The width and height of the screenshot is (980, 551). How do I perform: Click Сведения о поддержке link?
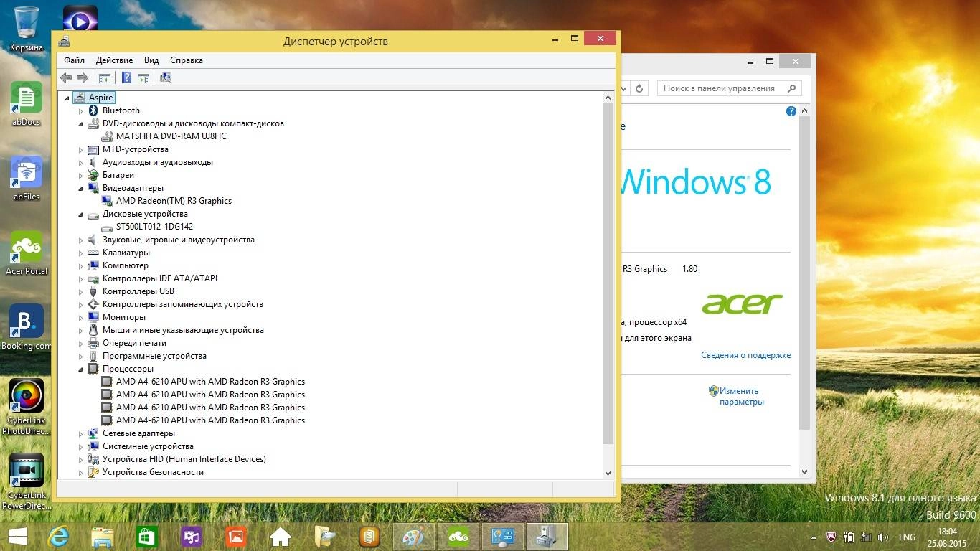745,355
